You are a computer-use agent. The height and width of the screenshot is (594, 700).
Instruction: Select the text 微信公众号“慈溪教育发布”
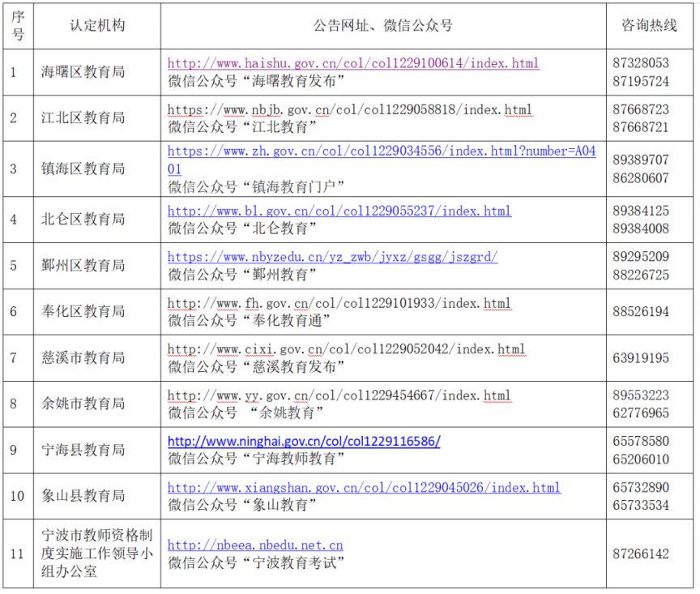(x=256, y=367)
